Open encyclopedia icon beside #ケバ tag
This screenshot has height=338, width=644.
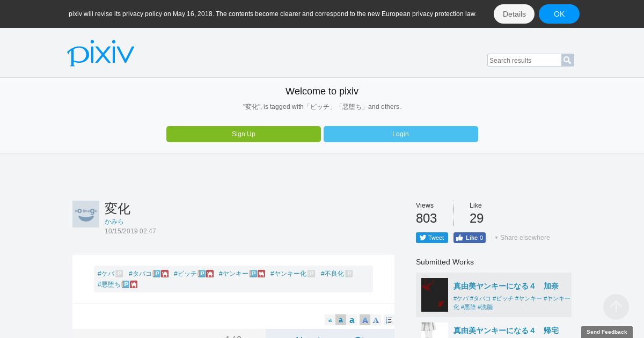point(119,274)
